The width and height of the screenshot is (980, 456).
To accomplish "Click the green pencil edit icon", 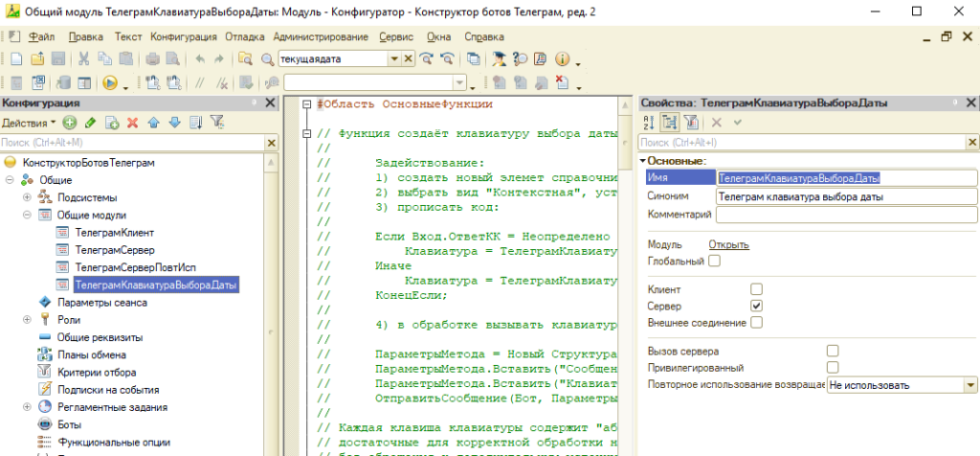I will click(x=90, y=123).
